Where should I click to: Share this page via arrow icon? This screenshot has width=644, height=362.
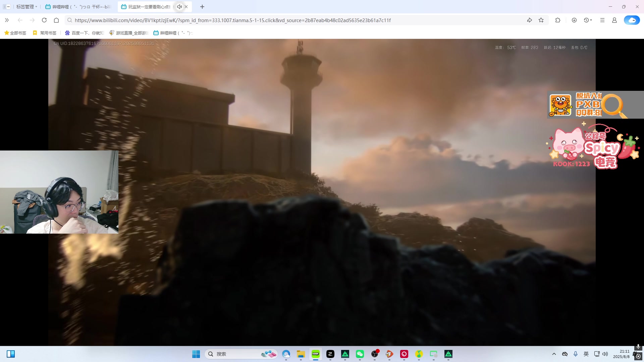[530, 20]
